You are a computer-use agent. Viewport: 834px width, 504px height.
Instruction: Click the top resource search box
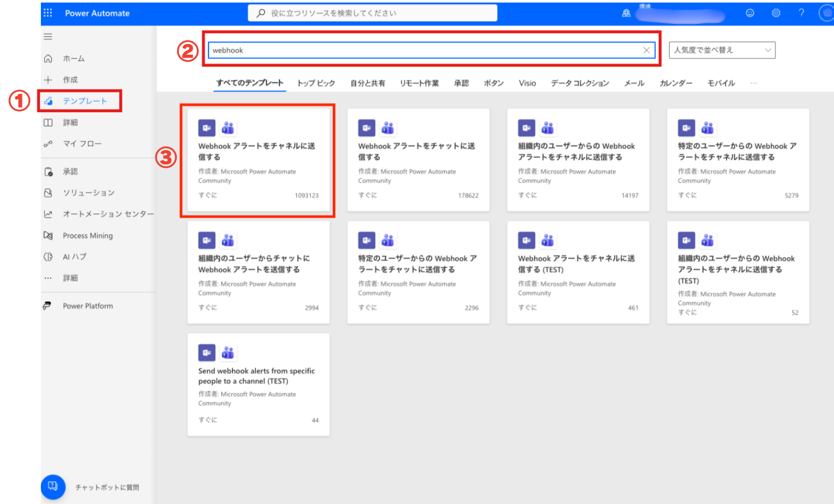372,13
